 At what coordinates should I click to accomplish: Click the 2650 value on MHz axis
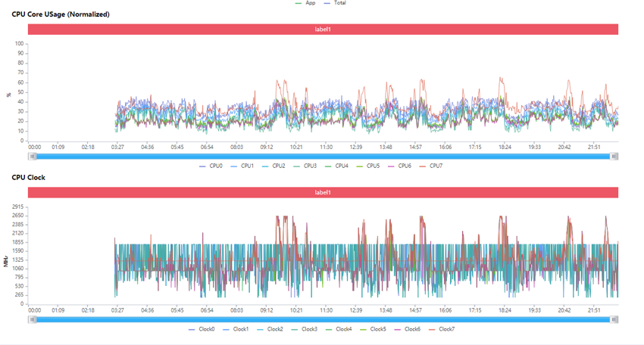click(18, 216)
